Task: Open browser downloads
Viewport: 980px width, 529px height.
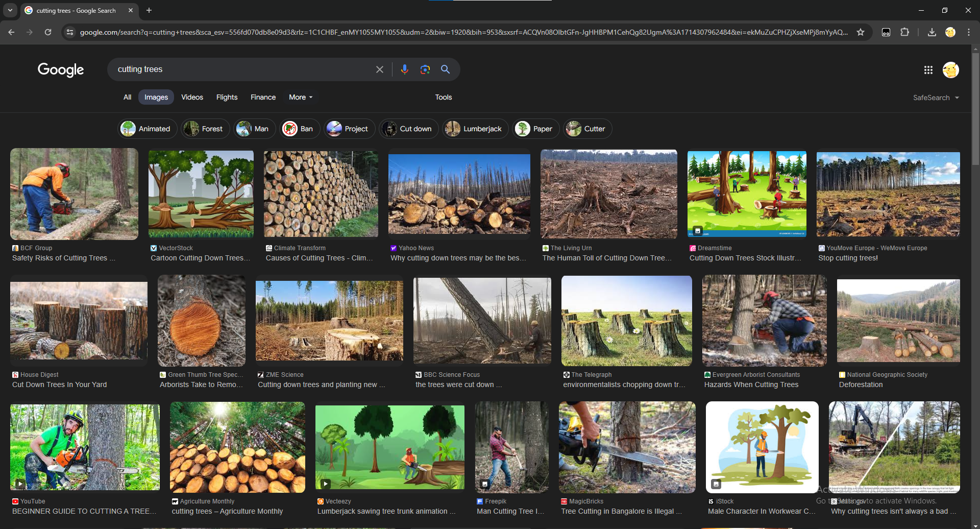Action: tap(932, 32)
